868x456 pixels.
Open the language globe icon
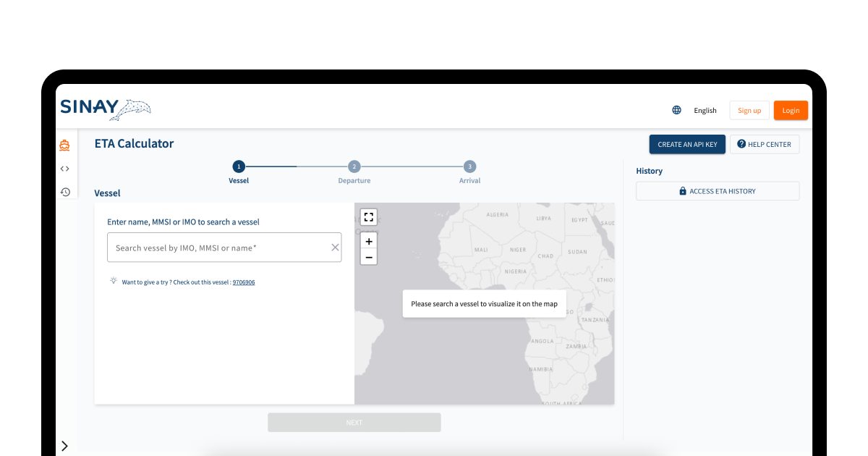point(676,110)
